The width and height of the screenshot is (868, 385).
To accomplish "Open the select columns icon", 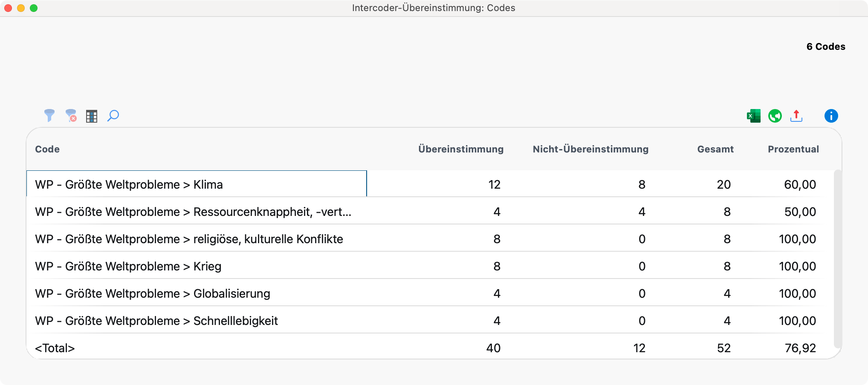I will pyautogui.click(x=91, y=115).
